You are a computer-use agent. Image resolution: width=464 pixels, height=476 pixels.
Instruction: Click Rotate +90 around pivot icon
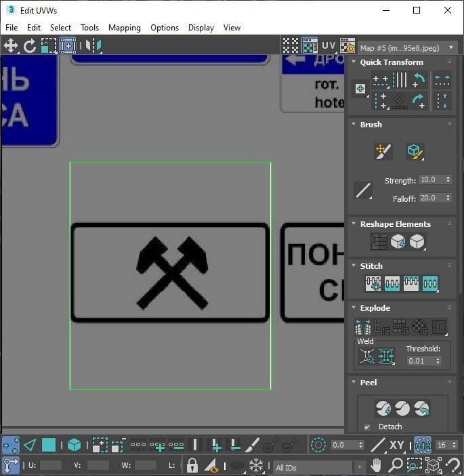[x=419, y=101]
